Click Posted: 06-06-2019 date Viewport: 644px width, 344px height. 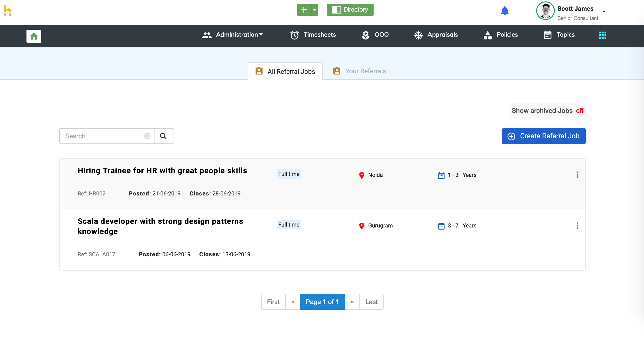coord(164,254)
